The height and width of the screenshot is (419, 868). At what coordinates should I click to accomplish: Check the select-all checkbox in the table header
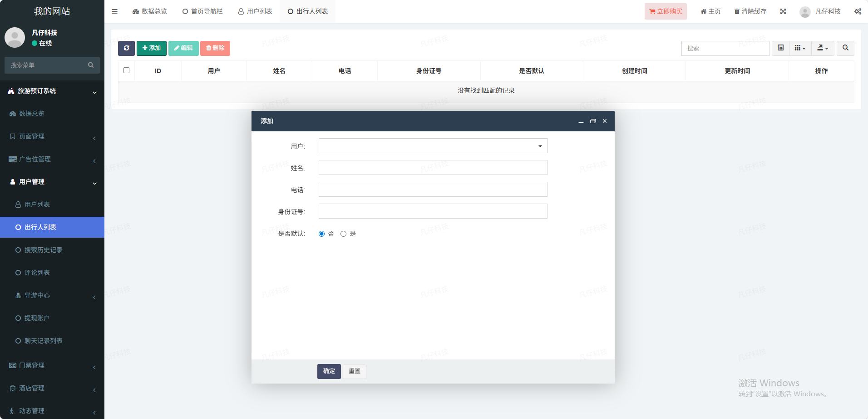[127, 70]
